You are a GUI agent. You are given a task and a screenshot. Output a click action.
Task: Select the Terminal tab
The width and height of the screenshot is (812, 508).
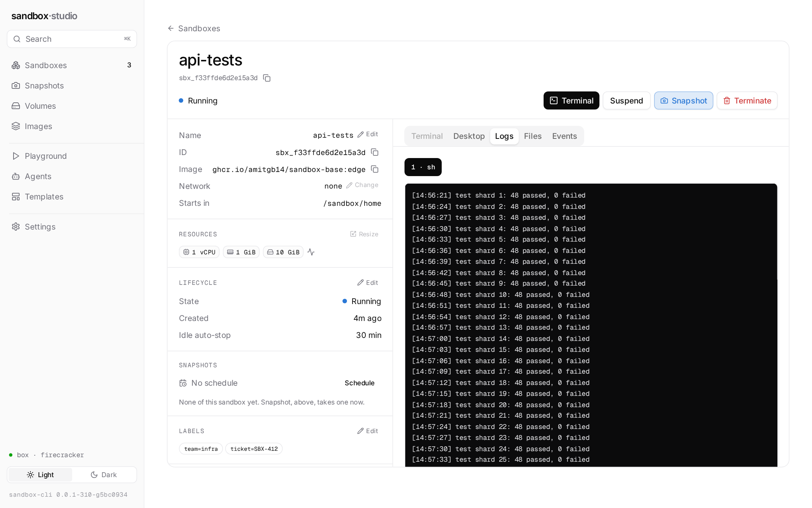pyautogui.click(x=427, y=136)
